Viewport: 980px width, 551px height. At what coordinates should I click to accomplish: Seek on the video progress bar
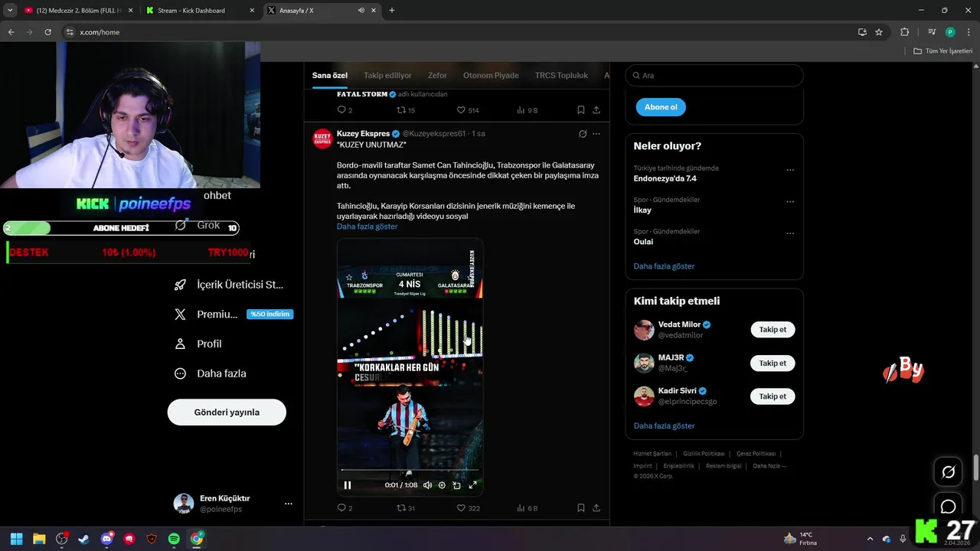point(410,470)
